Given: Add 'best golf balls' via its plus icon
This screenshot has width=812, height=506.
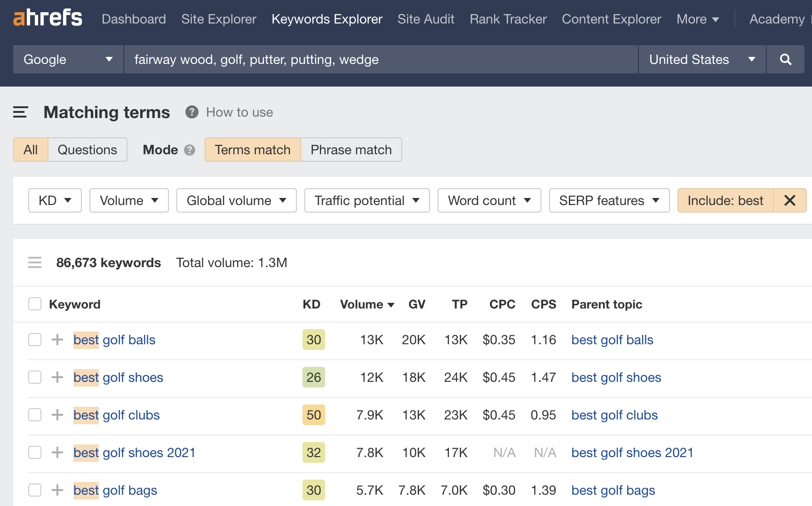Looking at the screenshot, I should click(x=57, y=340).
